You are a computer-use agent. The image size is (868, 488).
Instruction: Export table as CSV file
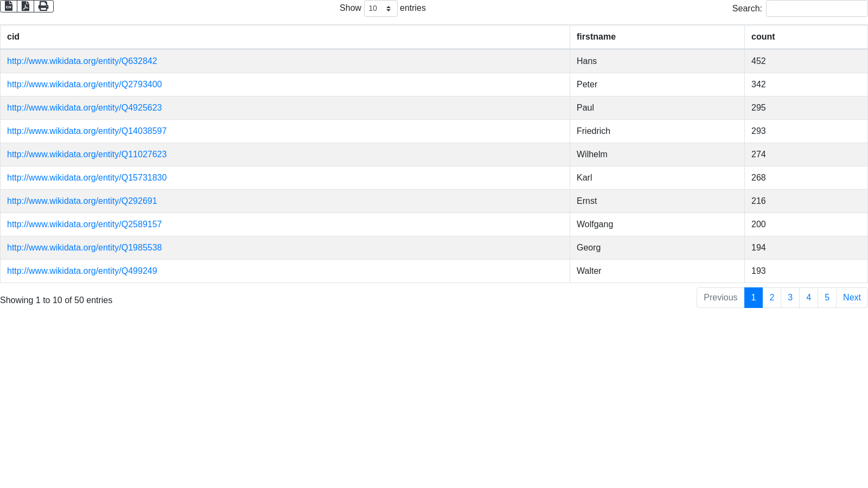[x=9, y=6]
